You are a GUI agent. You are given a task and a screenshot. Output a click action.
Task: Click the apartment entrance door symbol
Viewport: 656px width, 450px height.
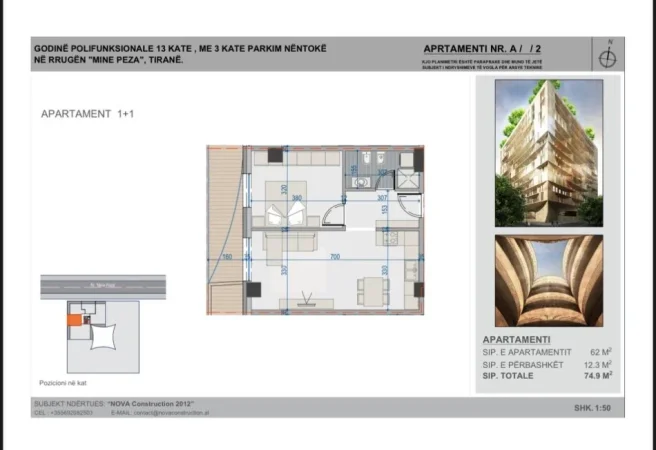tap(409, 205)
